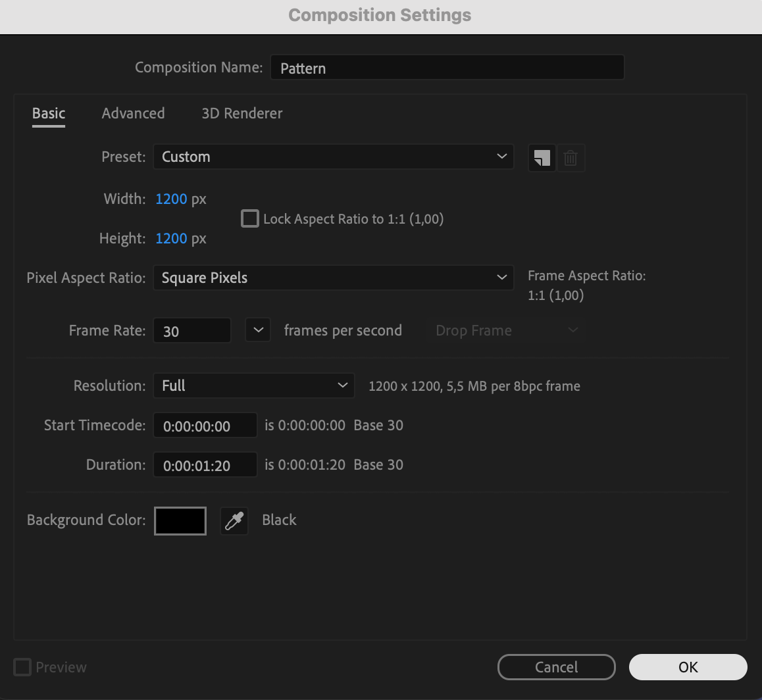Screen dimensions: 762x700
Task: Select the Basic tab
Action: tap(49, 113)
